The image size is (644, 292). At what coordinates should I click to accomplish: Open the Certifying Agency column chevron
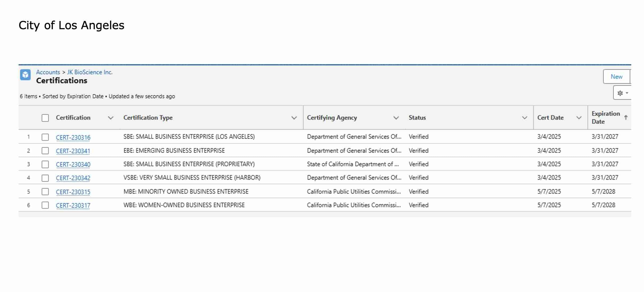[396, 118]
